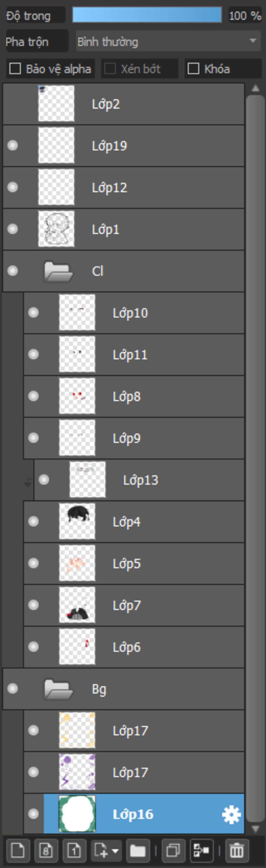Duplicate the selected layer

[174, 851]
